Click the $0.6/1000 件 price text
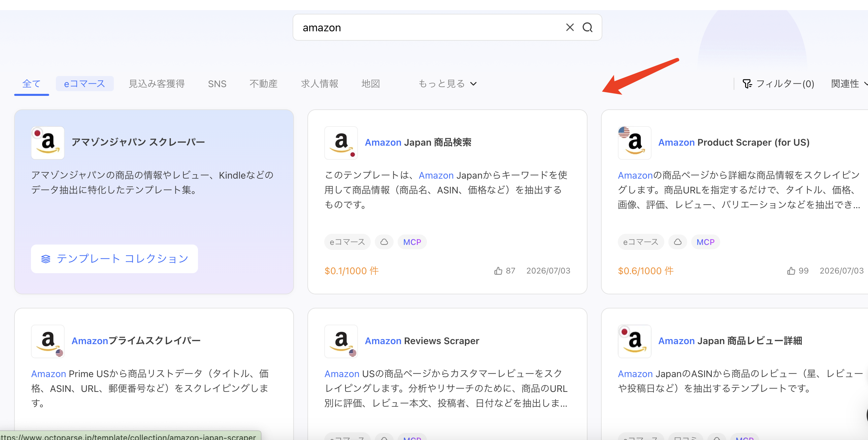 (x=645, y=271)
